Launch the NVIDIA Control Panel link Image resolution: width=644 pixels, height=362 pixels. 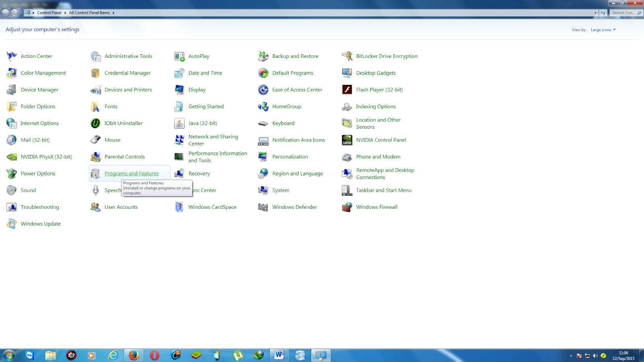pyautogui.click(x=381, y=140)
